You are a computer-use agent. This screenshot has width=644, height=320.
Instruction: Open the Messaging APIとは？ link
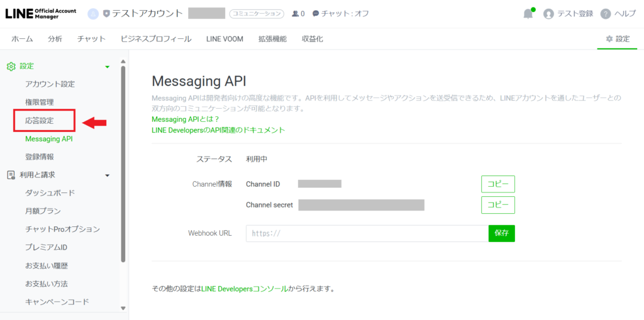coord(186,119)
